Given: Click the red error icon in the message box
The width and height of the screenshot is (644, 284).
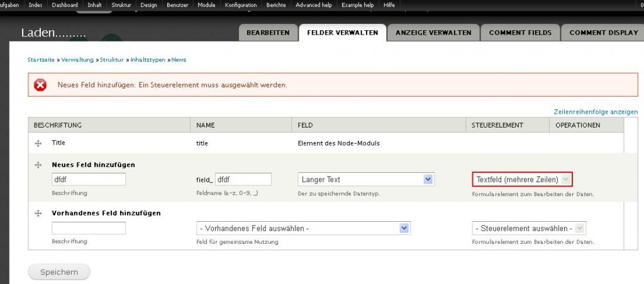Looking at the screenshot, I should tap(40, 85).
